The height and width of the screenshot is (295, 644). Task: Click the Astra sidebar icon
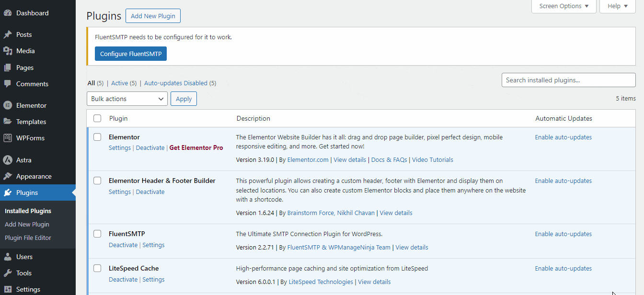tap(8, 159)
